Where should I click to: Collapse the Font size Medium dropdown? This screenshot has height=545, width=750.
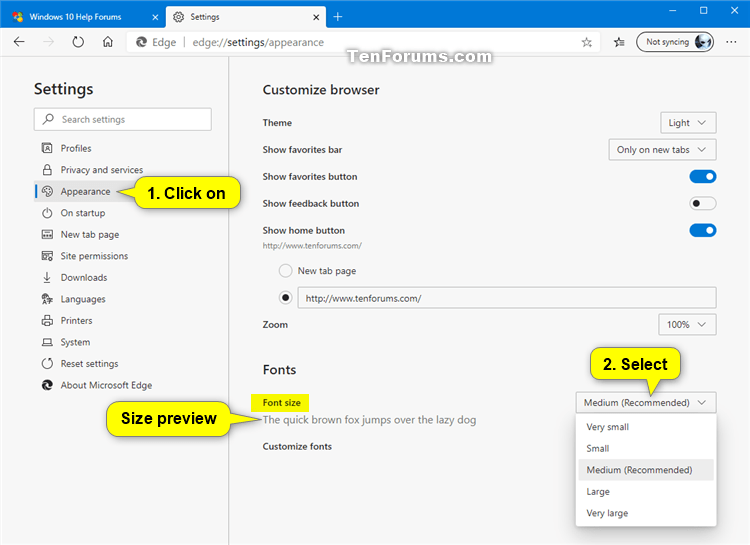click(646, 402)
